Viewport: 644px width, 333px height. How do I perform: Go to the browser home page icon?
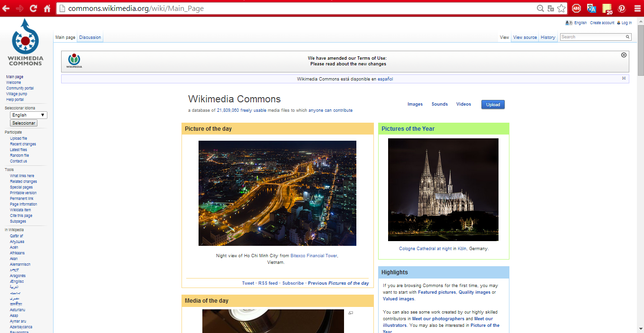click(47, 9)
